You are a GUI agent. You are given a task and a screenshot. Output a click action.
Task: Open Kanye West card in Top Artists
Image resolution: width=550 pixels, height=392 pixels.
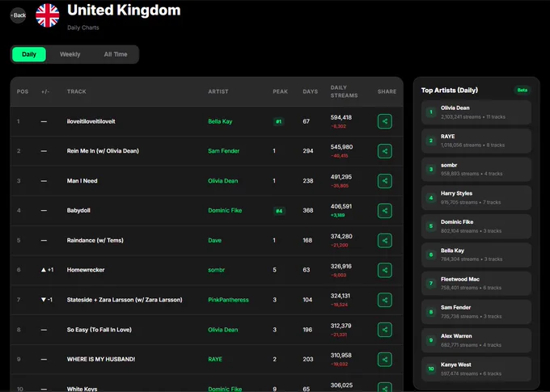pyautogui.click(x=476, y=369)
